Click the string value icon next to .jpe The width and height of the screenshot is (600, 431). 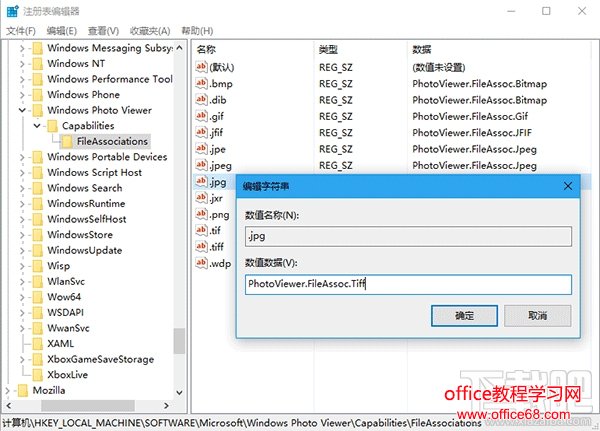click(201, 149)
